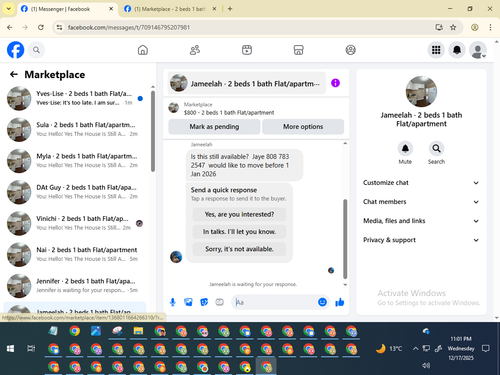
Task: Send quick reply 'Sorry, it's not available.'
Action: [x=239, y=249]
